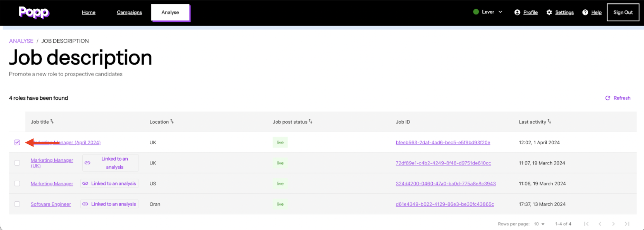This screenshot has width=644, height=230.
Task: Go to next page arrow
Action: coord(613,224)
